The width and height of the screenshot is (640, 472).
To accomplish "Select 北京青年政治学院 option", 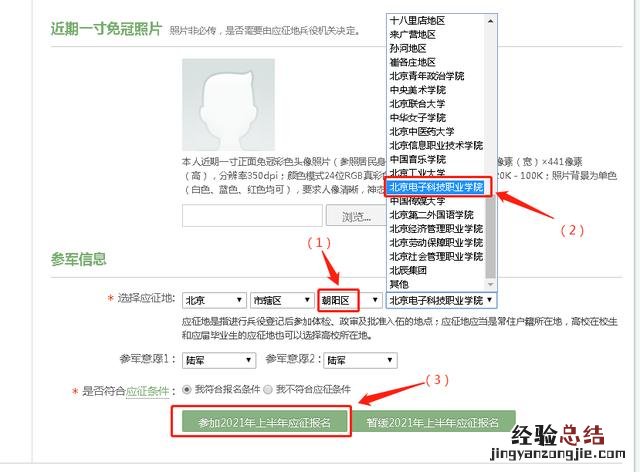I will coord(436,76).
